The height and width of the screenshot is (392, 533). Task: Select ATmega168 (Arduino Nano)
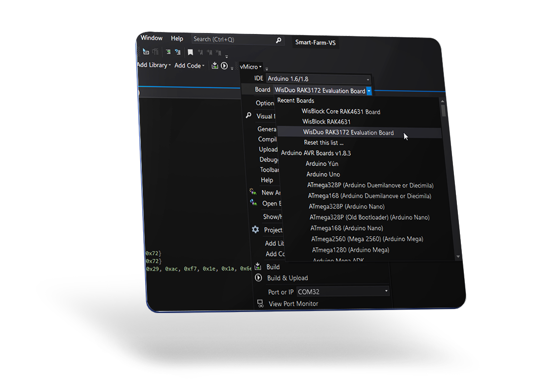click(x=347, y=228)
